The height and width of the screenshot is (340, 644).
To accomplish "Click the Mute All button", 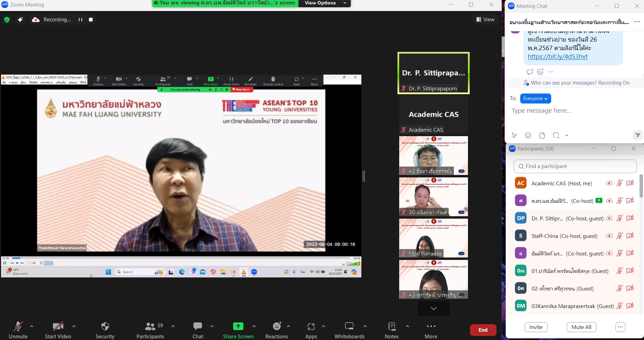I will click(x=581, y=327).
